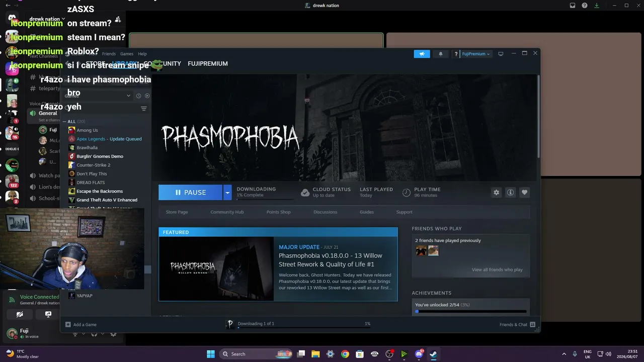Open File Explorer from the taskbar
644x362 pixels.
pos(315,354)
